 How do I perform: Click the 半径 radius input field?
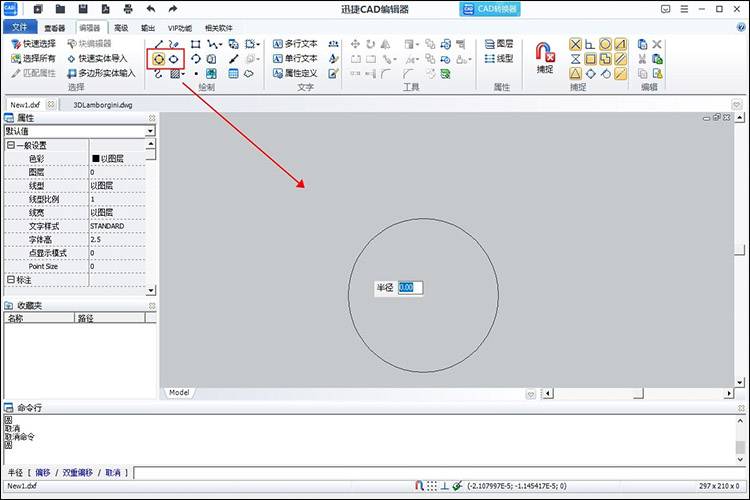pyautogui.click(x=410, y=288)
